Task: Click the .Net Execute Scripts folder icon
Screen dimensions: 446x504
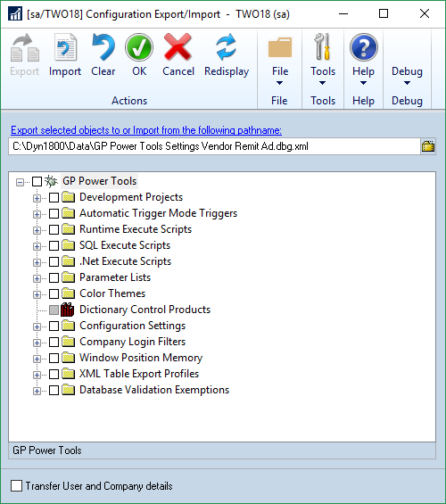Action: (x=68, y=261)
